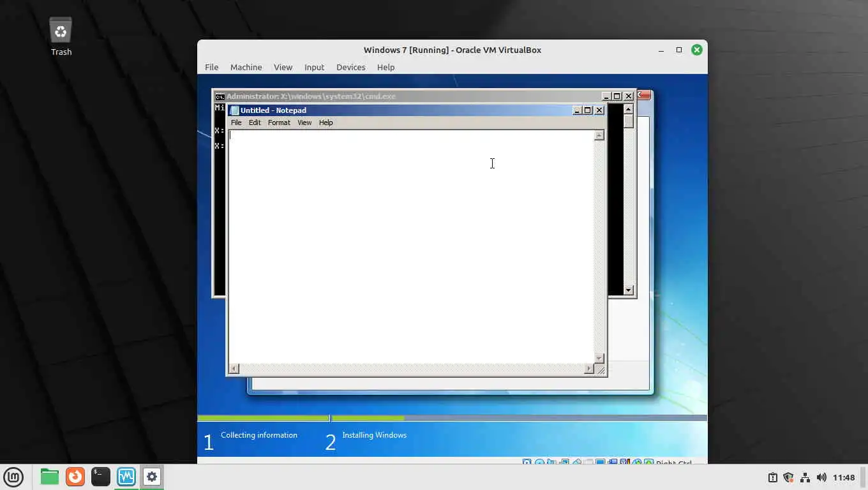
Task: Click the VirtualBox window title text
Action: coord(453,50)
